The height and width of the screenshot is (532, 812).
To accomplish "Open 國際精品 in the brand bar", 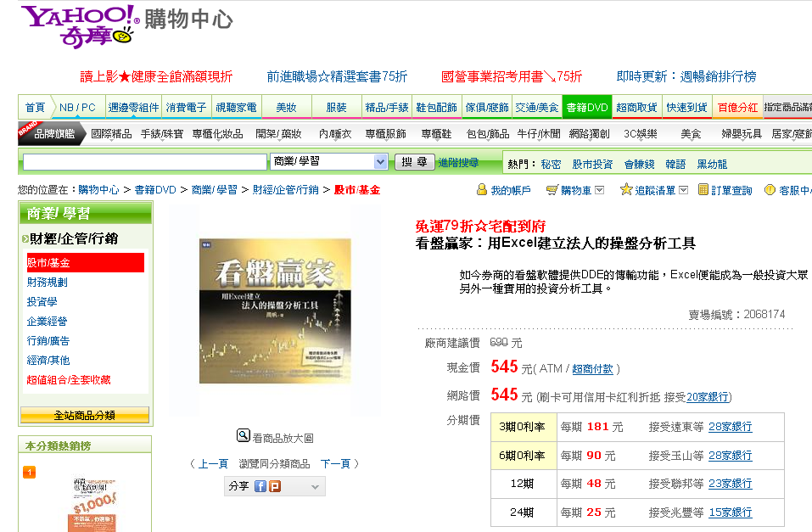I will tap(111, 134).
